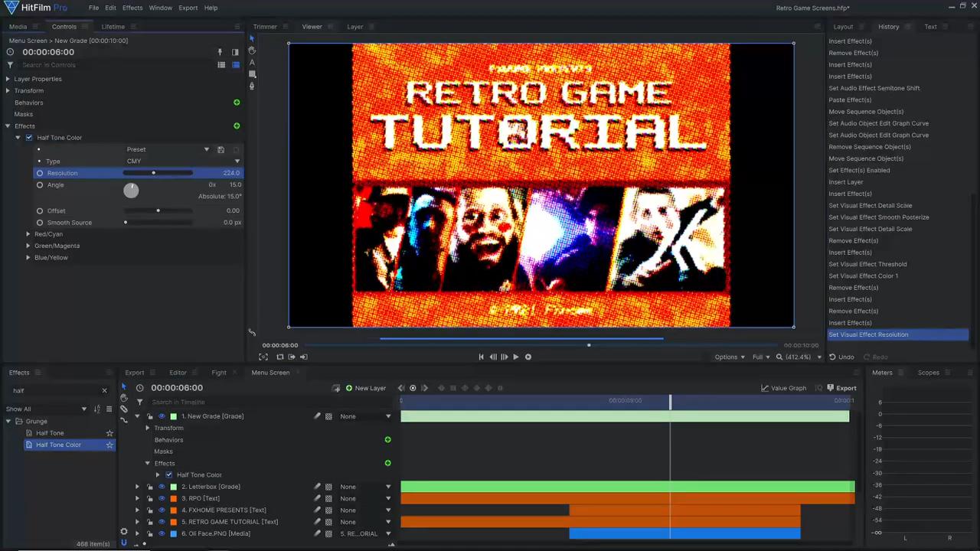Image resolution: width=980 pixels, height=551 pixels.
Task: Favorite the Half Tone Color effect star
Action: coord(109,445)
